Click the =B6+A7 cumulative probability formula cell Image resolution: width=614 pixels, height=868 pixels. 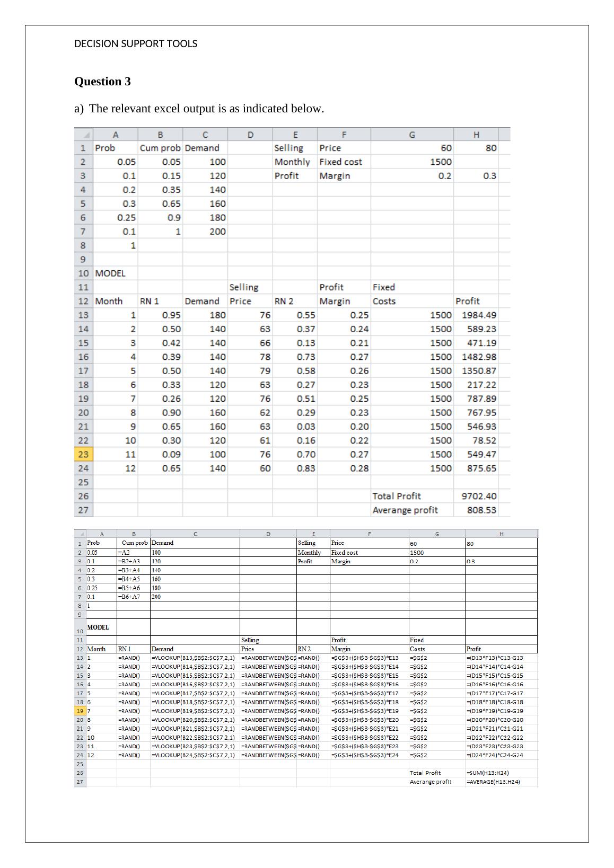pyautogui.click(x=133, y=597)
